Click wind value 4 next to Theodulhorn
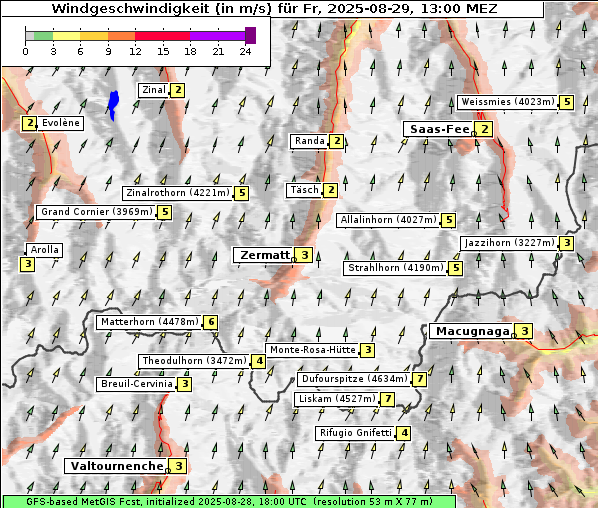 pos(259,361)
